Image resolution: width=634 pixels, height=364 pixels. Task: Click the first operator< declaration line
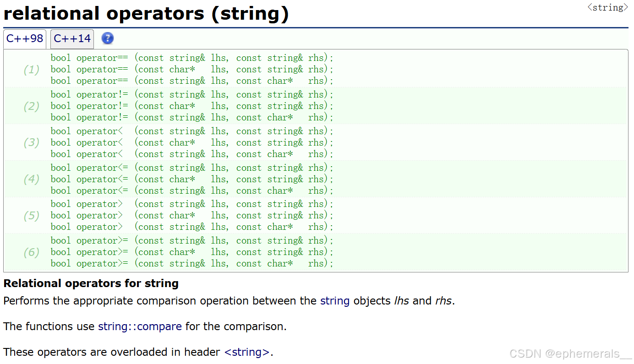pos(192,131)
